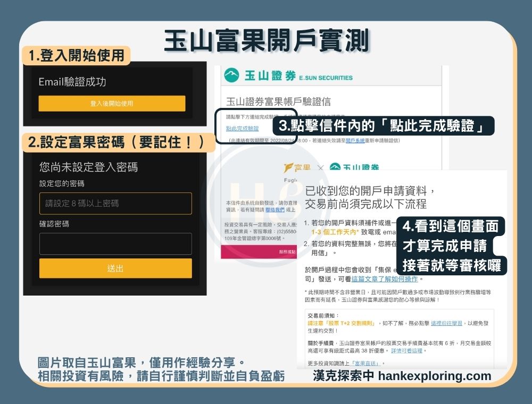Click the 1-3 個工作天內 highlighted text
Viewport: 532px width, 404px height.
[x=335, y=232]
